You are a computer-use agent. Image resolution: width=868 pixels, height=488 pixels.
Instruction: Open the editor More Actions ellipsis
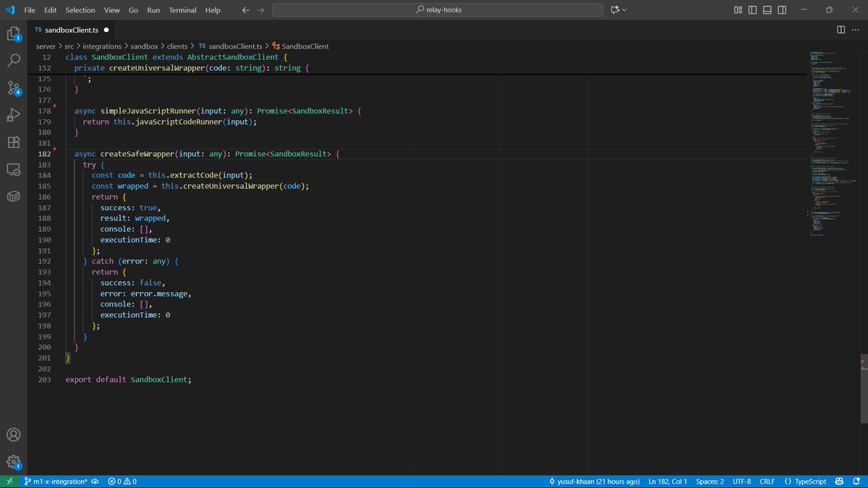tap(856, 30)
